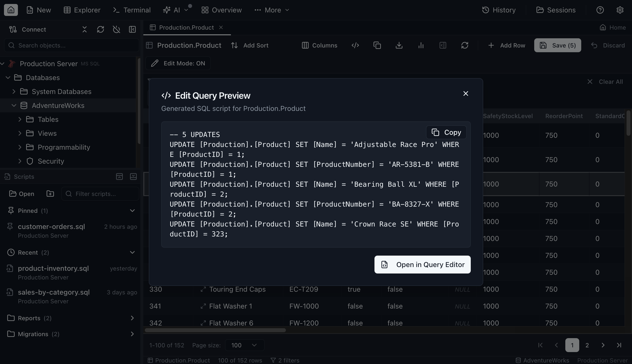Open the Page size dropdown

point(244,345)
